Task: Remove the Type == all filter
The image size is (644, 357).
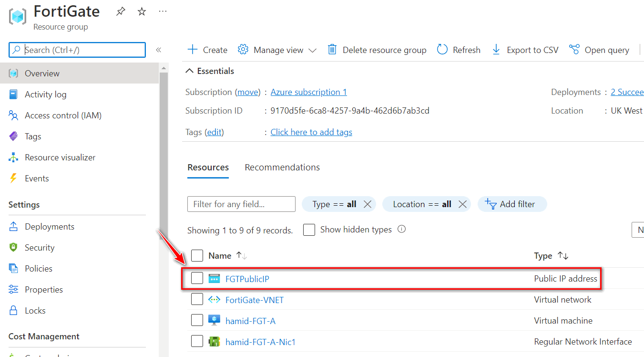Action: point(367,204)
